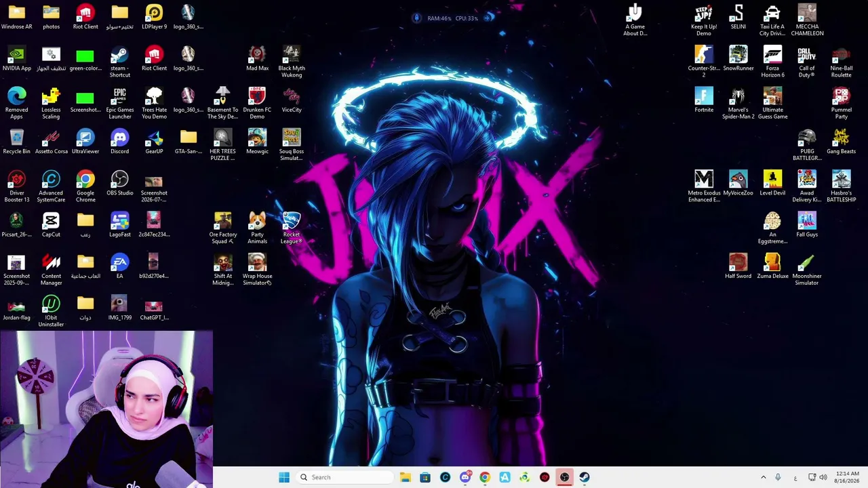Switch to OBS Studio in the taskbar
Image resolution: width=868 pixels, height=488 pixels.
pyautogui.click(x=564, y=477)
